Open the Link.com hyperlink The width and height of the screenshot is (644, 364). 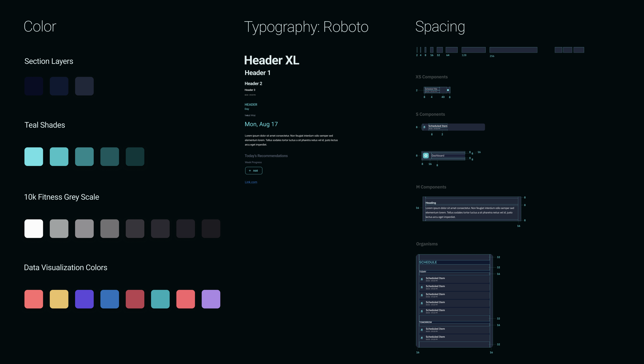click(x=251, y=182)
